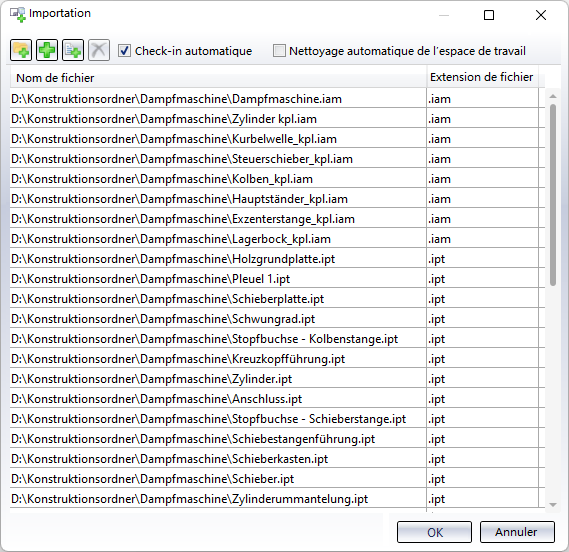Click the Annuler button
This screenshot has height=552, width=569.
point(517,532)
